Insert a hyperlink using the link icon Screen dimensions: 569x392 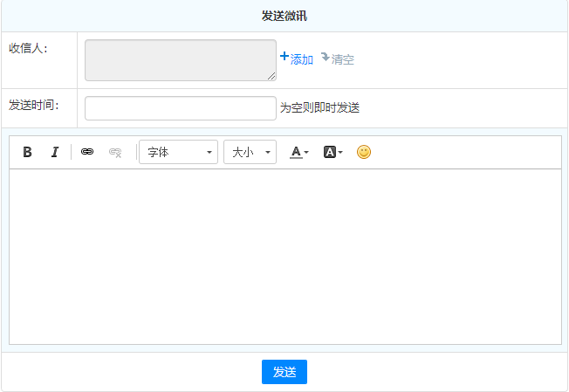tap(86, 152)
